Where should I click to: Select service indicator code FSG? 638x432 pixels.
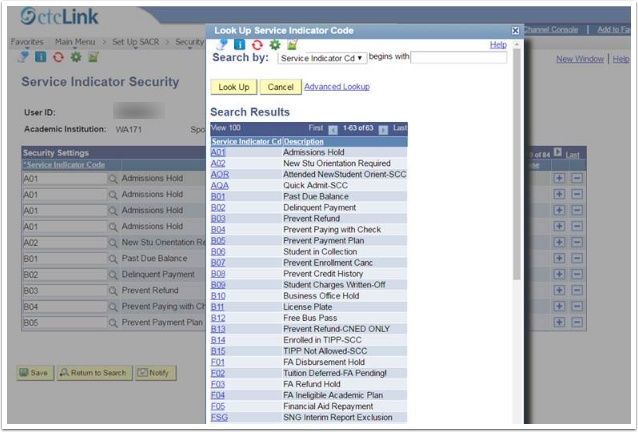219,417
